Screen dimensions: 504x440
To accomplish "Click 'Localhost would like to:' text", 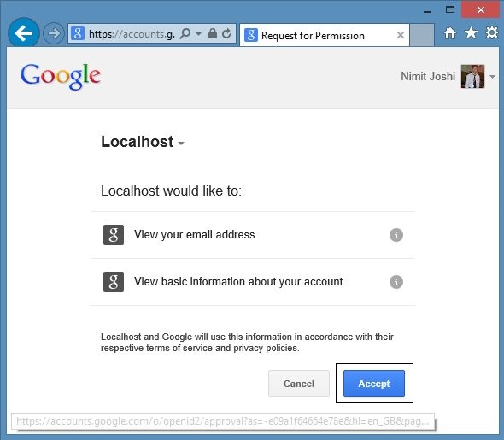I will click(x=171, y=191).
